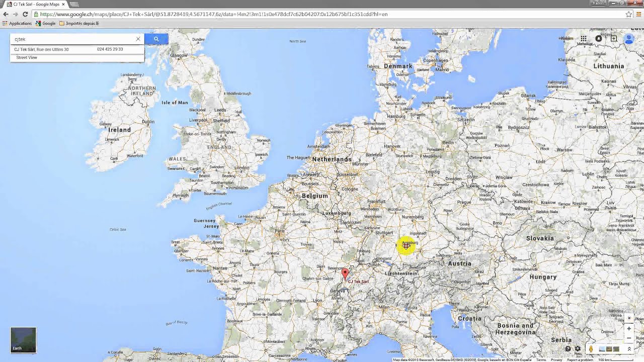Open Google notifications bell

tap(599, 39)
